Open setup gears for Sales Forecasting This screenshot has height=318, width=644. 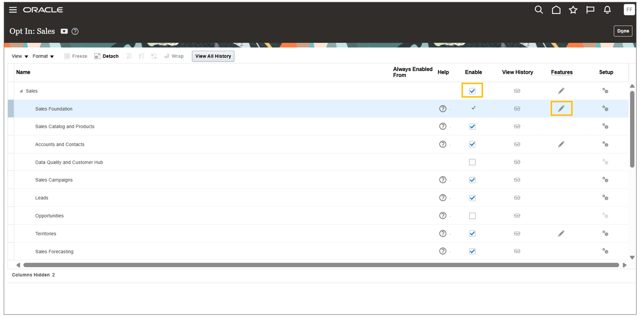click(605, 251)
